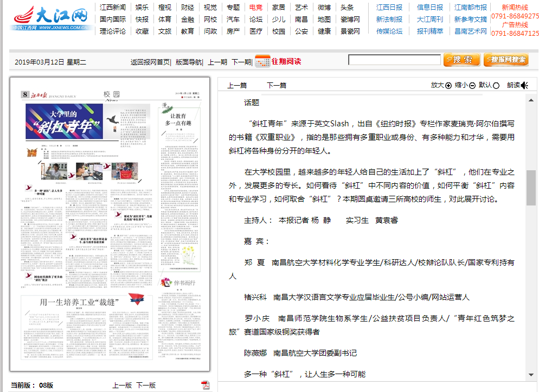Click the scroll up arrow in article pane
539x392 pixels.
[531, 100]
